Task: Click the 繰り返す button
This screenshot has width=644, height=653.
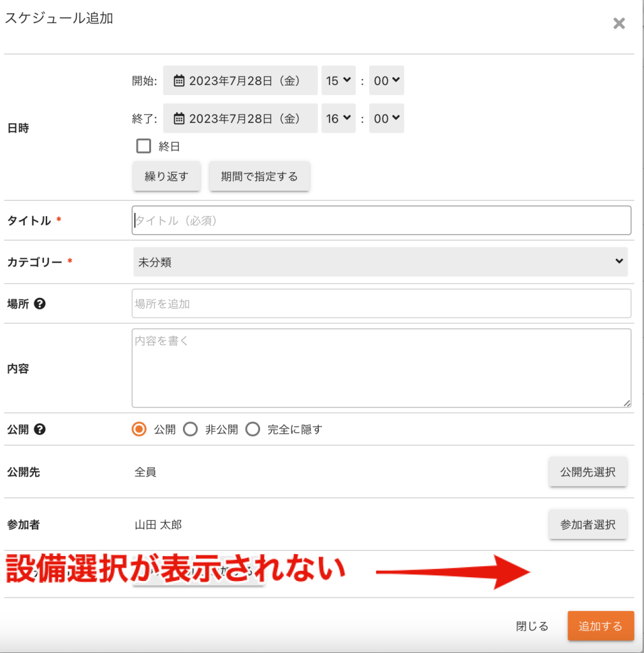Action: pos(166,177)
